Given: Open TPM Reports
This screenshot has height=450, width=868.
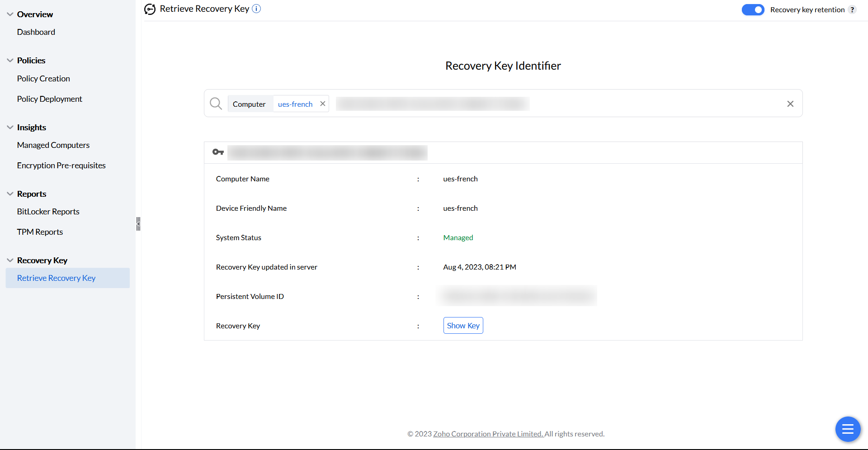Looking at the screenshot, I should click(40, 232).
